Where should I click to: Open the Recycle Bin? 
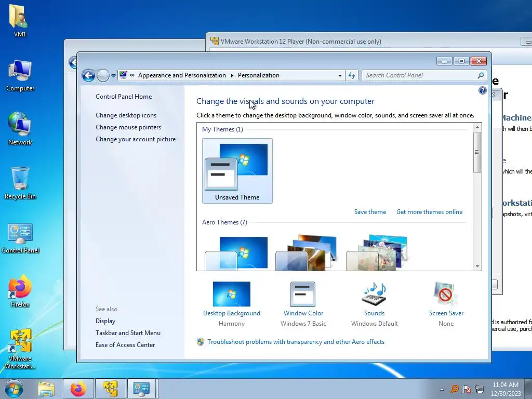[x=20, y=183]
